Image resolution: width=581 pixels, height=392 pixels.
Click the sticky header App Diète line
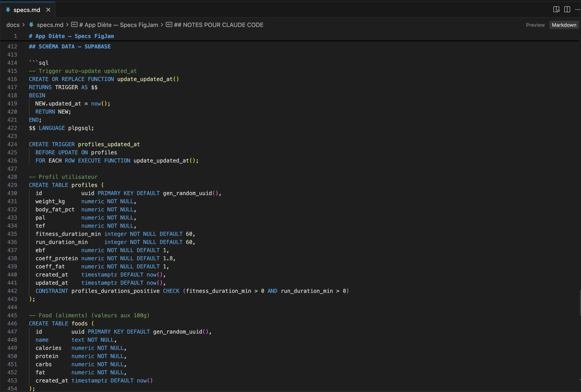(71, 36)
